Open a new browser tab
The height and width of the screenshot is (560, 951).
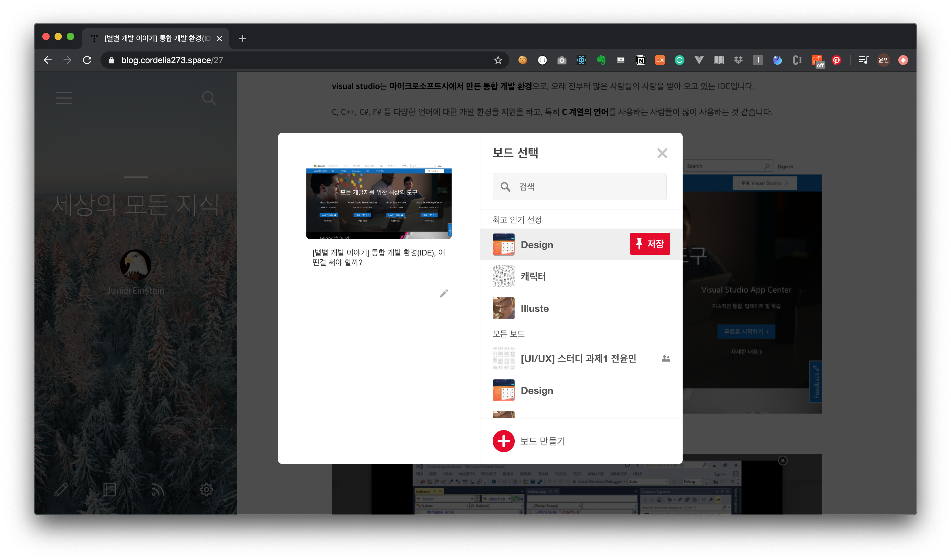(x=243, y=39)
